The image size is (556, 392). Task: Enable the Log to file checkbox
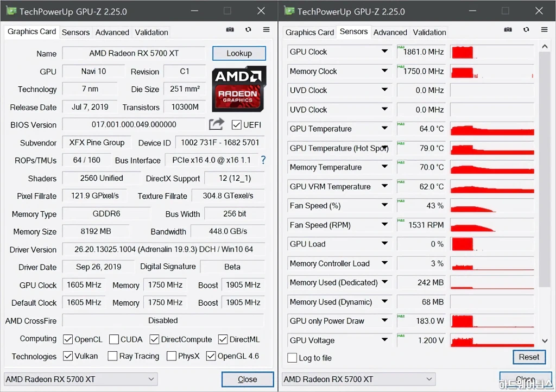point(292,358)
